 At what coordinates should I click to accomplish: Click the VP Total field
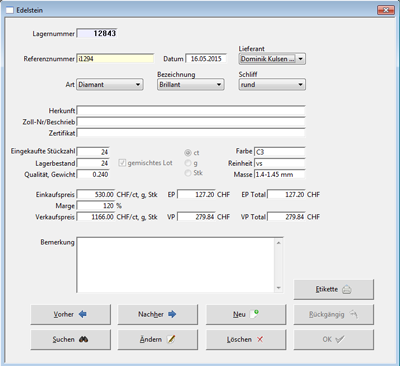[286, 217]
